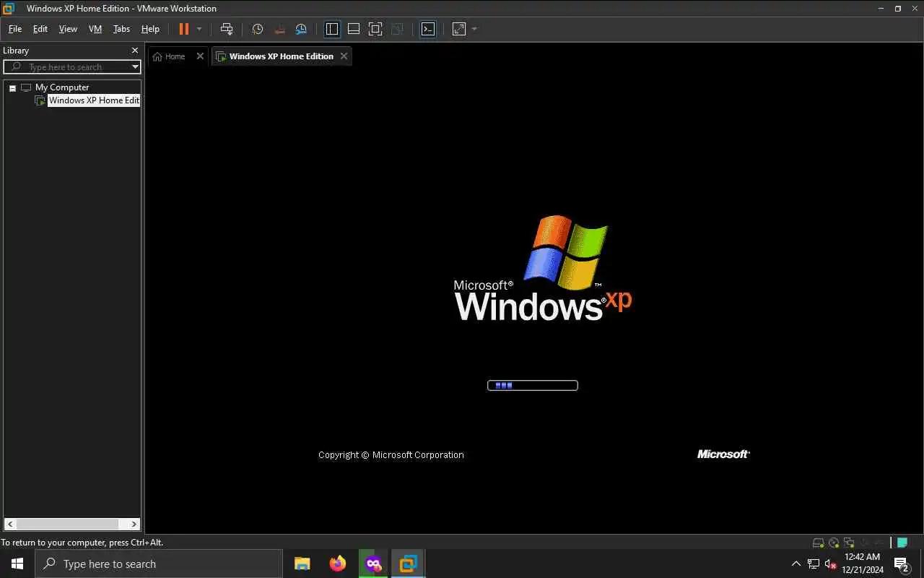Click the stretch guest display icon

pos(459,29)
